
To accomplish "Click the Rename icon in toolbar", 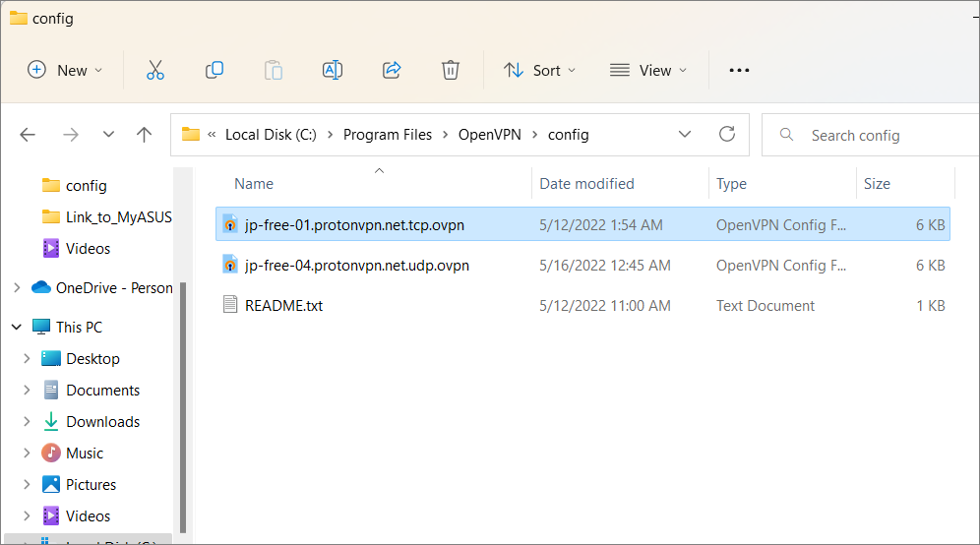I will click(x=333, y=70).
